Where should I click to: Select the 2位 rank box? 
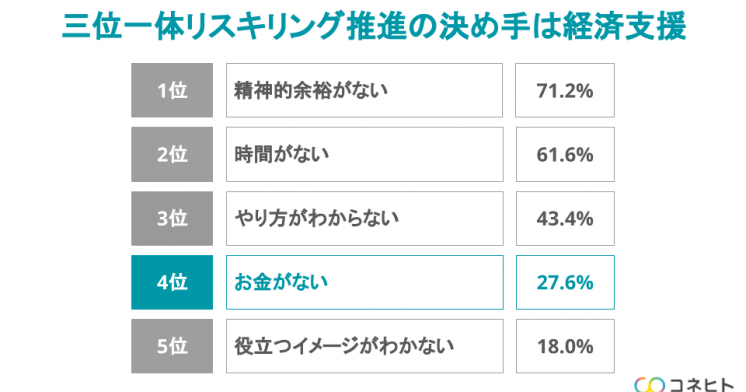click(x=172, y=154)
